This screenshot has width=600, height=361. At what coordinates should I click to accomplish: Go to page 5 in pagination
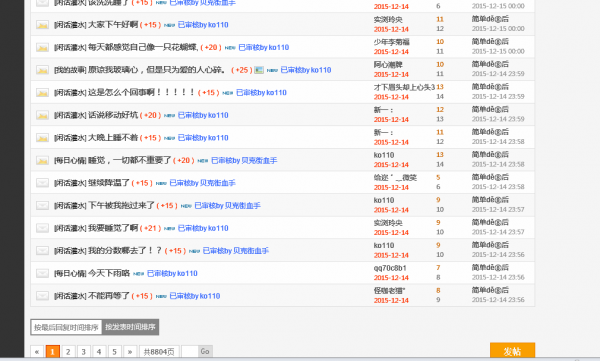114,351
